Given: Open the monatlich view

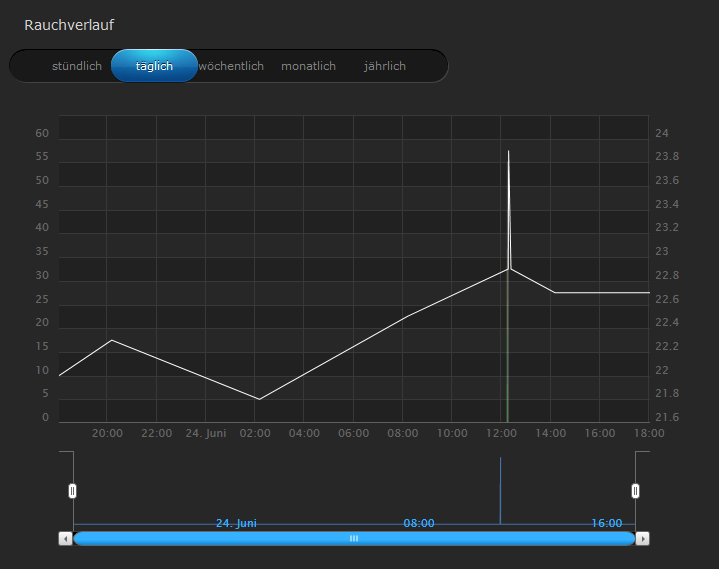Looking at the screenshot, I should click(308, 66).
